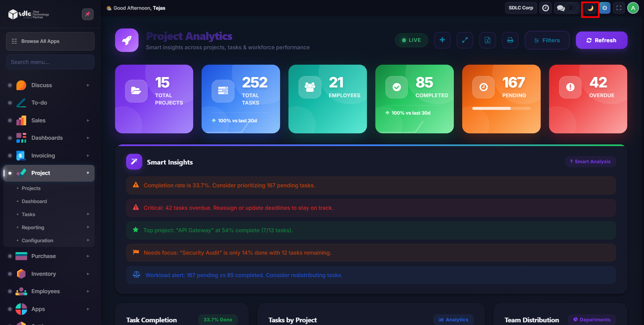Click the Pending tasks progress bar
Image resolution: width=644 pixels, height=325 pixels.
(x=501, y=109)
